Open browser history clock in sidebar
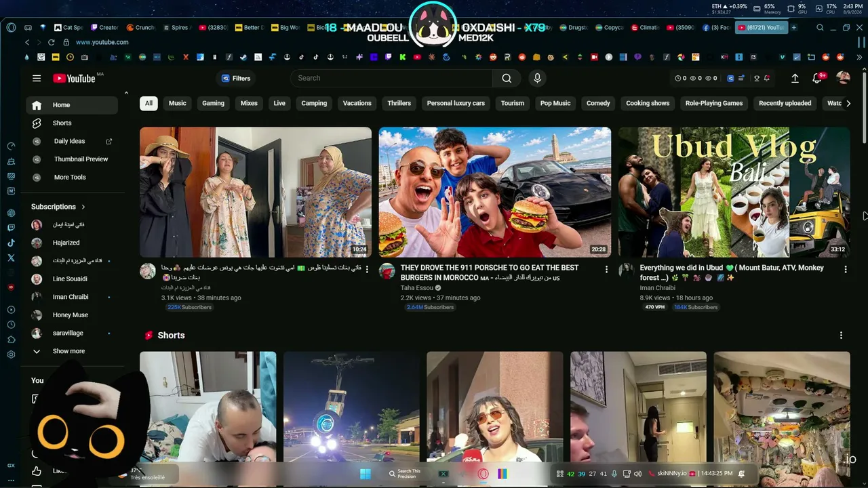The height and width of the screenshot is (488, 868). (11, 325)
